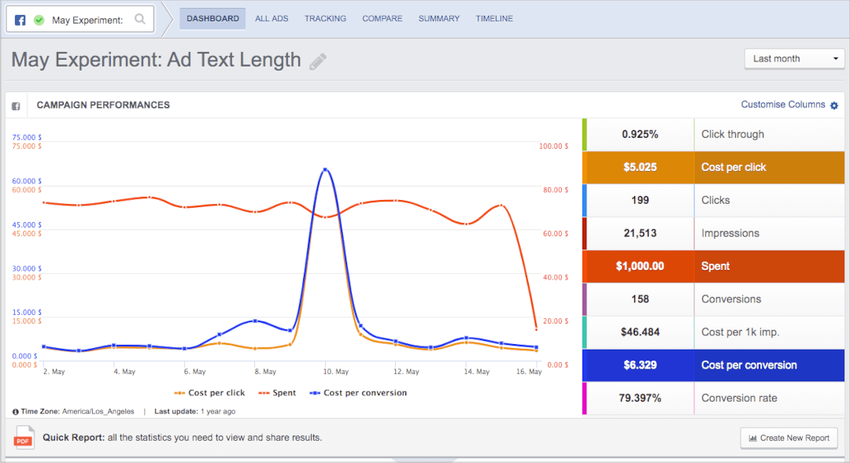850x463 pixels.
Task: Click the Facebook logo icon
Action: (x=20, y=20)
